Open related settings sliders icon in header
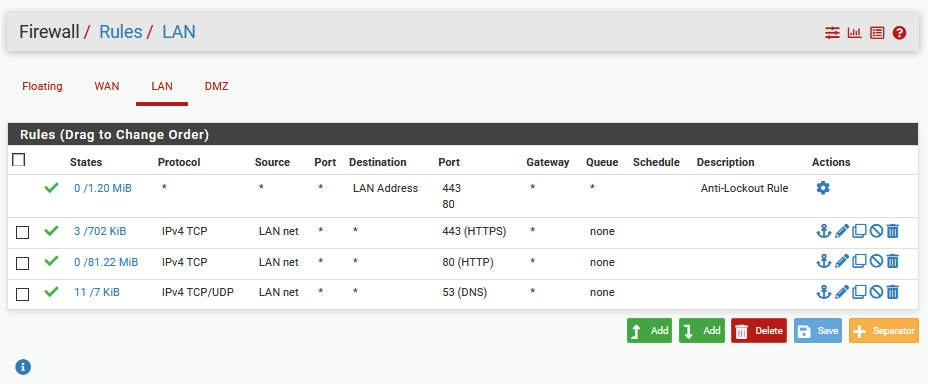Screen dimensions: 928x384 click(x=833, y=33)
